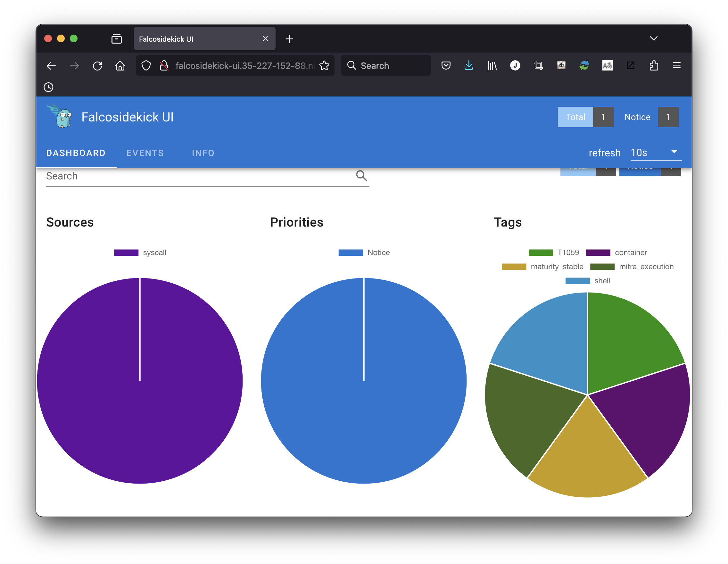
Task: Toggle the syscall legend in Sources chart
Action: pyautogui.click(x=140, y=253)
